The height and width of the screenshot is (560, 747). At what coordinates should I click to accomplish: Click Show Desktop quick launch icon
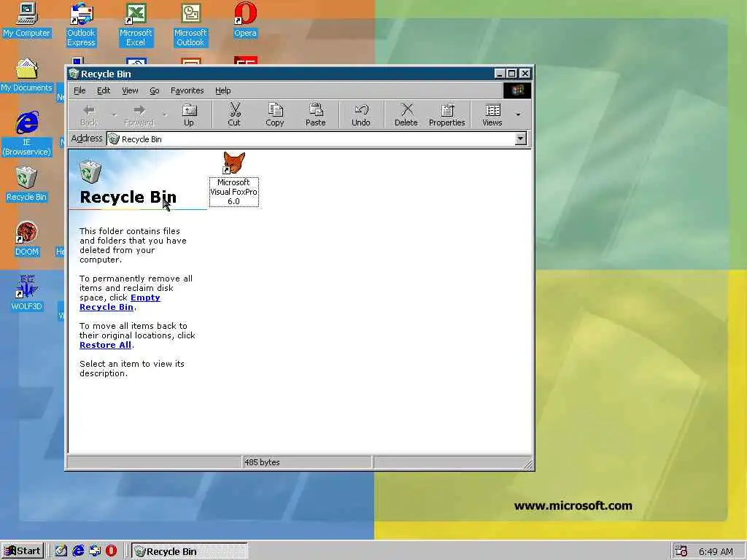[x=61, y=551]
